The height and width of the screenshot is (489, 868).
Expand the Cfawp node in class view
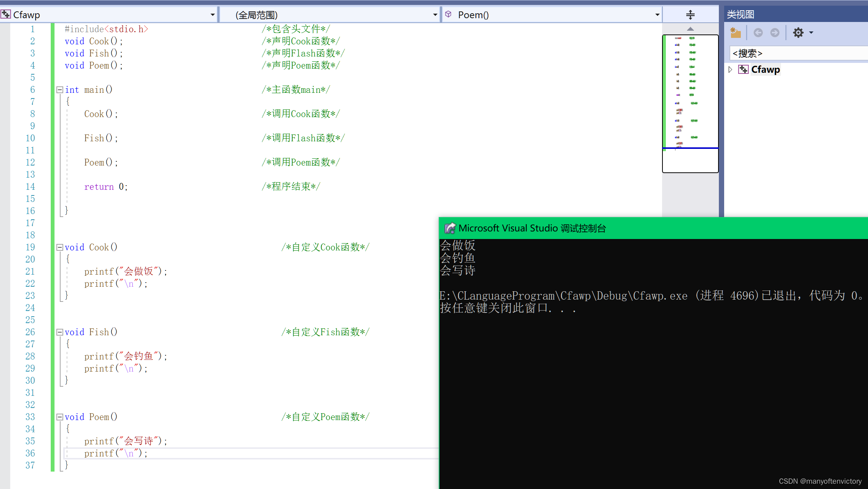(731, 70)
